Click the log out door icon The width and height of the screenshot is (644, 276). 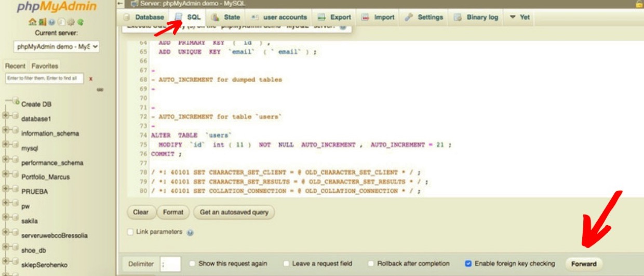pyautogui.click(x=42, y=22)
